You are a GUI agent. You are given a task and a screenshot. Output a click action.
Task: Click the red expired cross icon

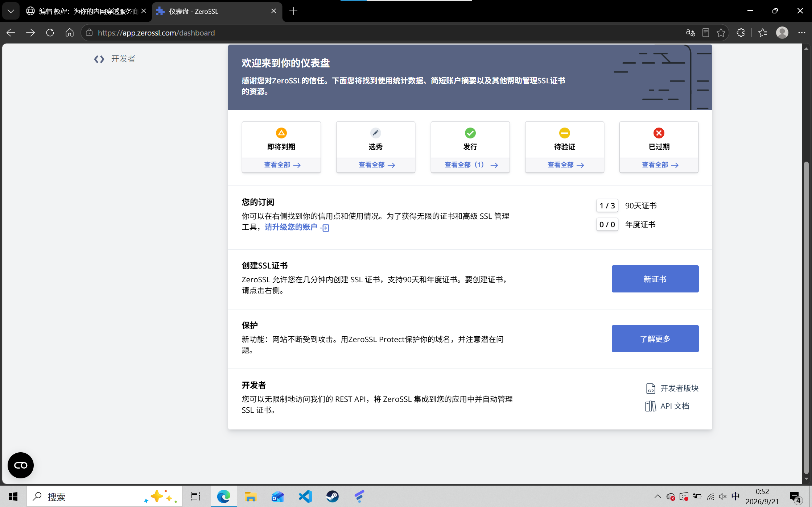click(659, 133)
